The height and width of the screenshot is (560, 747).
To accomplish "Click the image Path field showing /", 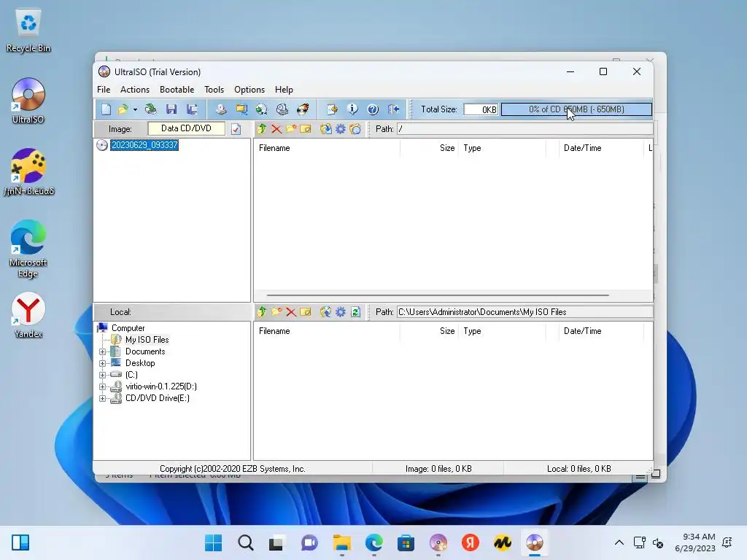I will coord(525,129).
